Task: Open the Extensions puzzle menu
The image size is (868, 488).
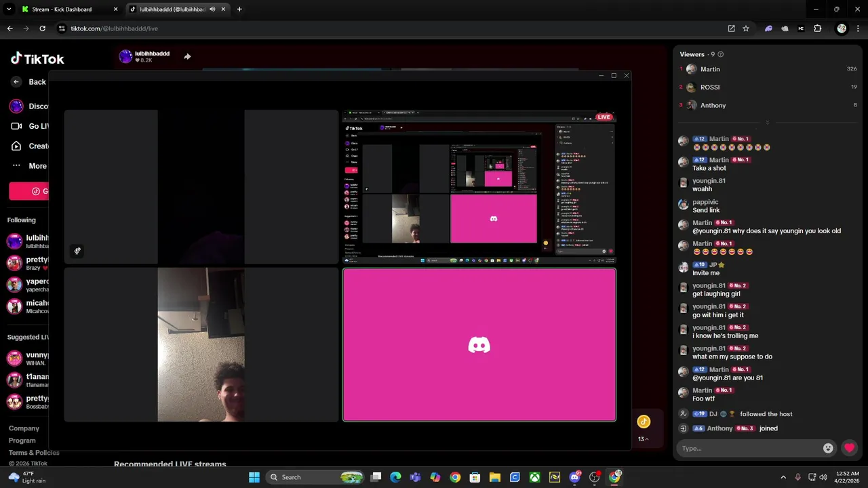Action: [x=817, y=28]
